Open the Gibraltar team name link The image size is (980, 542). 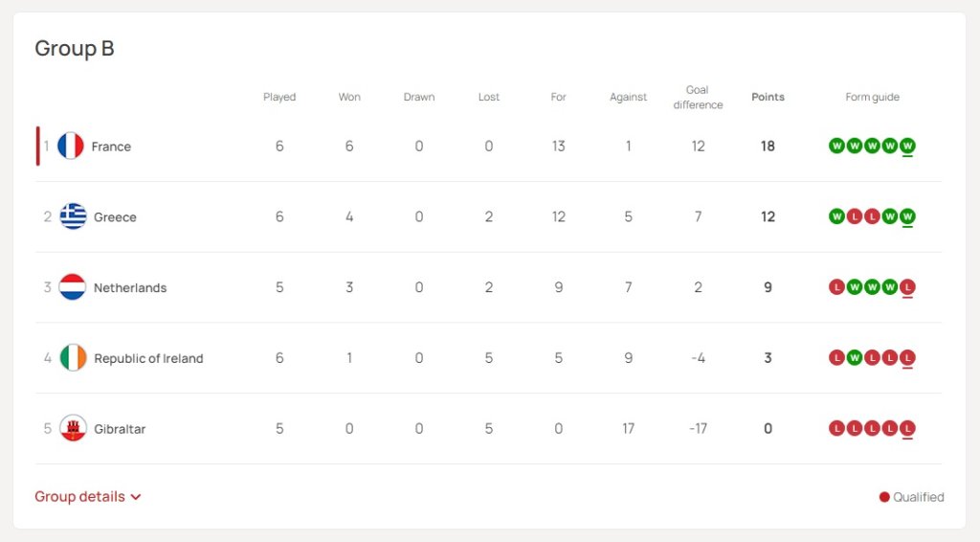point(120,429)
